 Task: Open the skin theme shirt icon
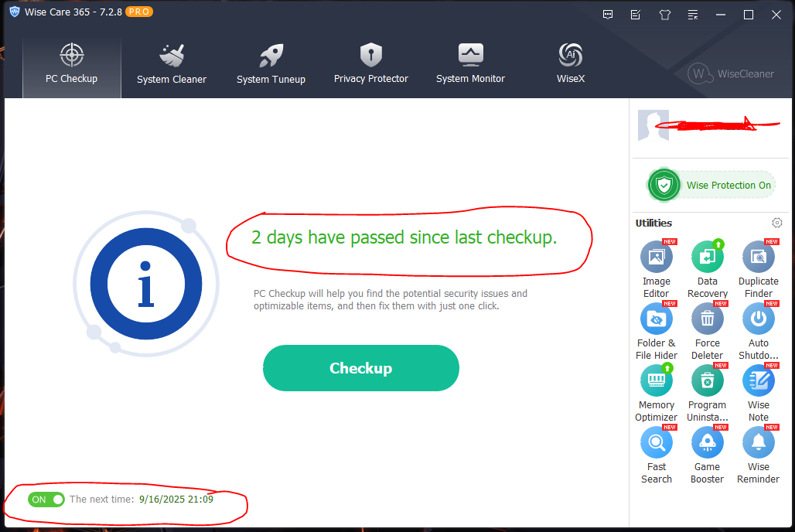(664, 15)
